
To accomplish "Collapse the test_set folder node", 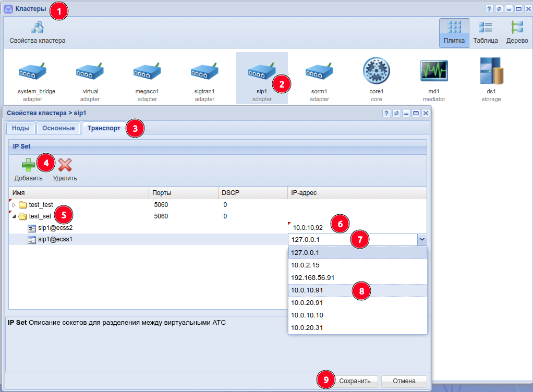I will [x=14, y=216].
